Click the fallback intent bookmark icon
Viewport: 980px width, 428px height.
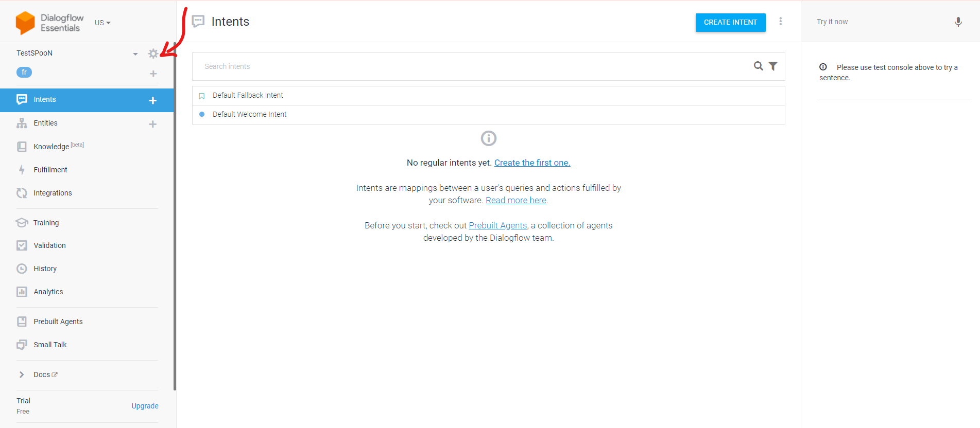(202, 96)
